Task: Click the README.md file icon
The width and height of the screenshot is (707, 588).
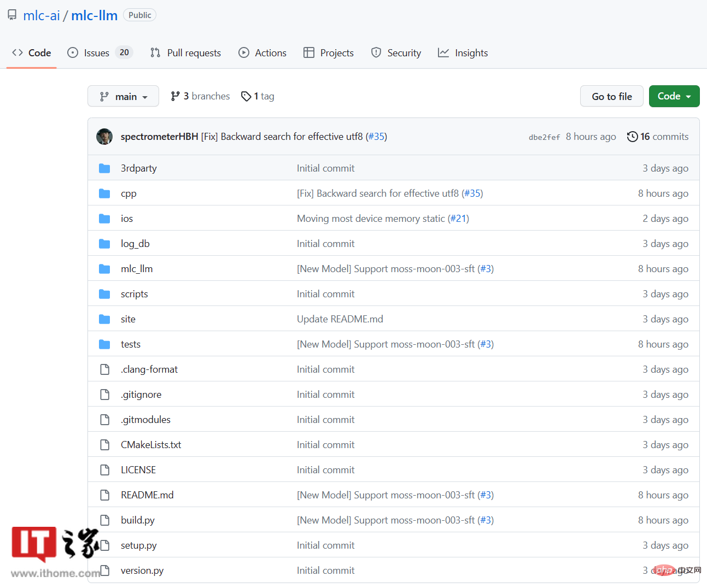Action: (104, 495)
